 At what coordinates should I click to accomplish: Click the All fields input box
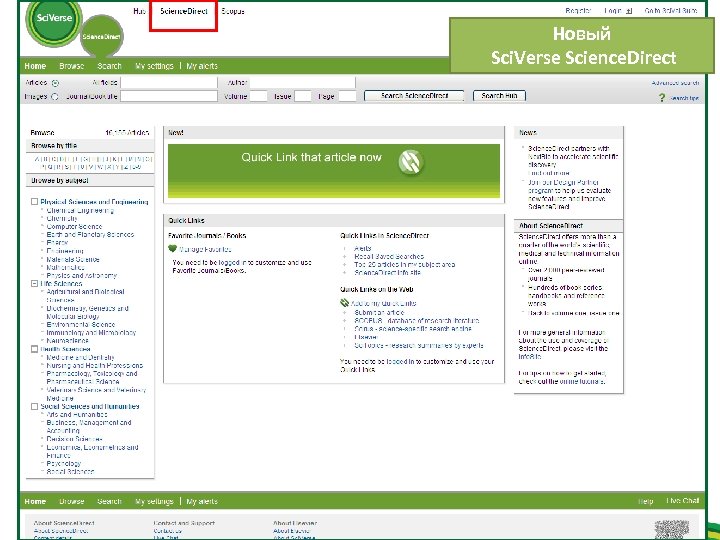169,83
